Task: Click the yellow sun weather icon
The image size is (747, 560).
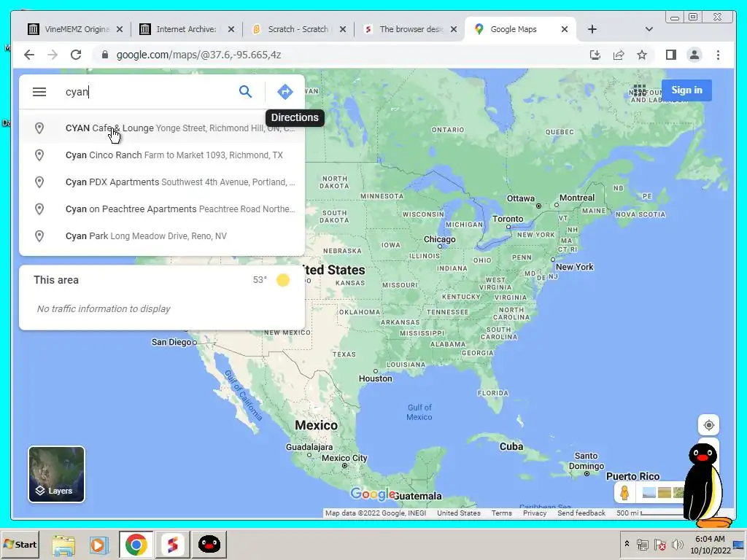Action: click(283, 280)
